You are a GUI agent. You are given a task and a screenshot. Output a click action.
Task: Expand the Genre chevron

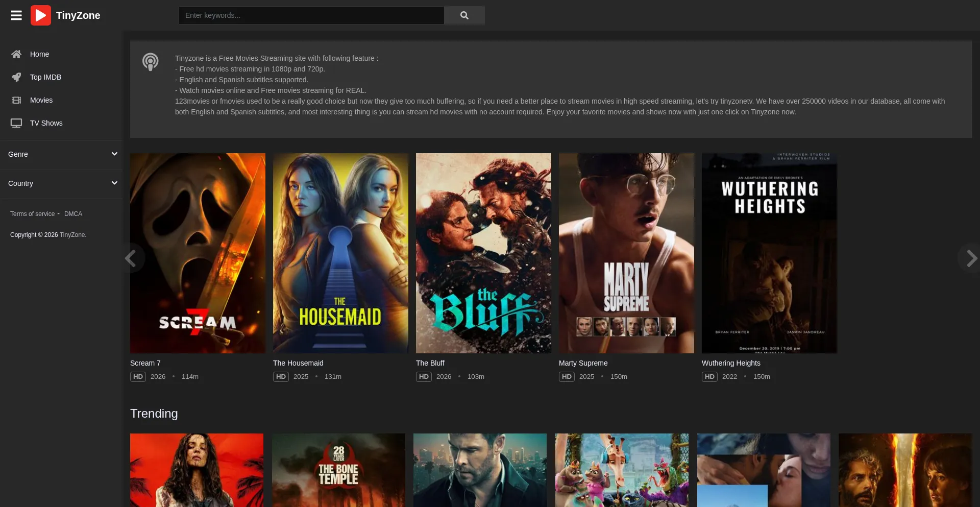pyautogui.click(x=114, y=154)
